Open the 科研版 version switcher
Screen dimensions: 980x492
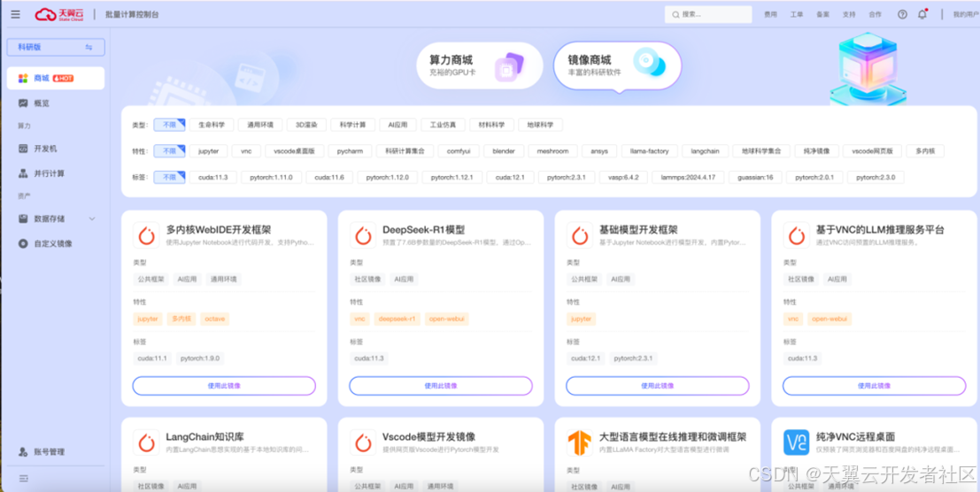pyautogui.click(x=56, y=47)
